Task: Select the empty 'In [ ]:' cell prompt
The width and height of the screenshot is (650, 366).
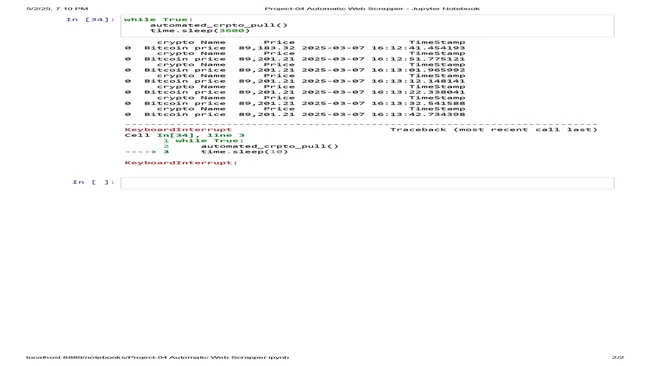Action: click(x=94, y=182)
